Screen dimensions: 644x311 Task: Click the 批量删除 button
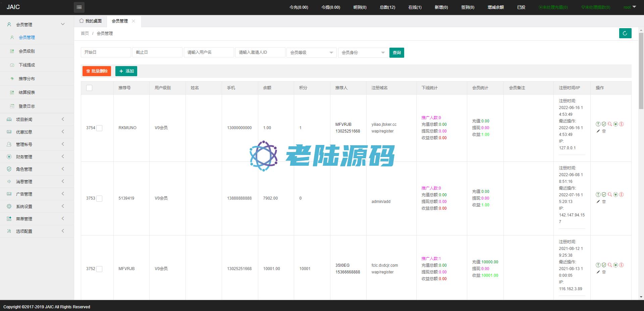(x=97, y=71)
